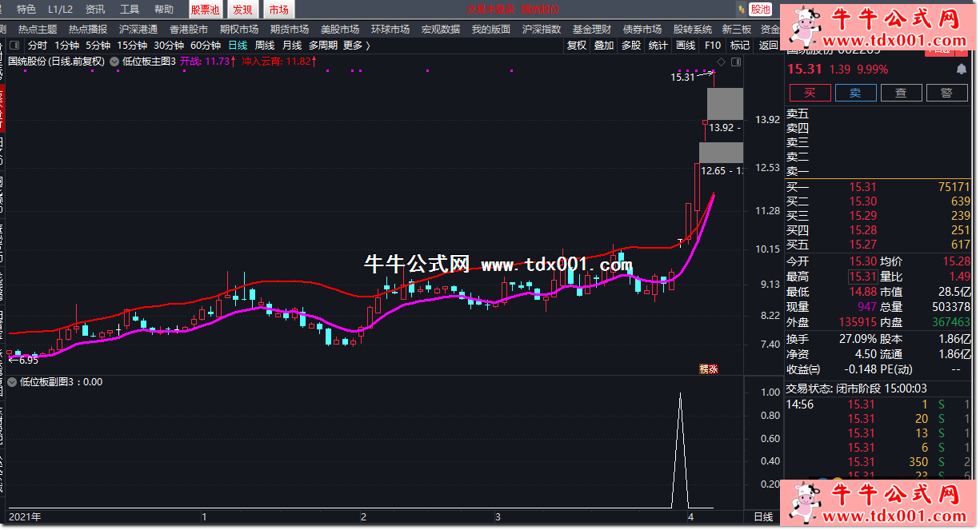Image resolution: width=980 pixels, height=530 pixels.
Task: Expand the 低位板副图3 indicator dropdown
Action: click(x=13, y=382)
